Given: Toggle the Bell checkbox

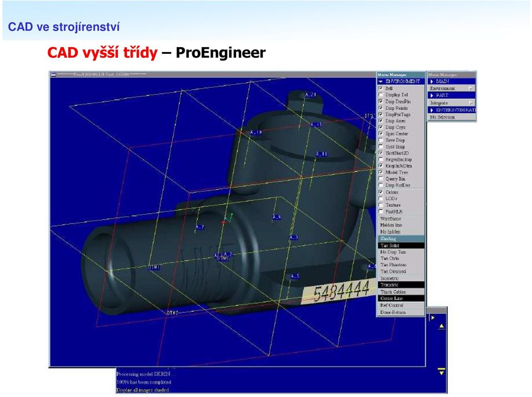Looking at the screenshot, I should pos(381,88).
